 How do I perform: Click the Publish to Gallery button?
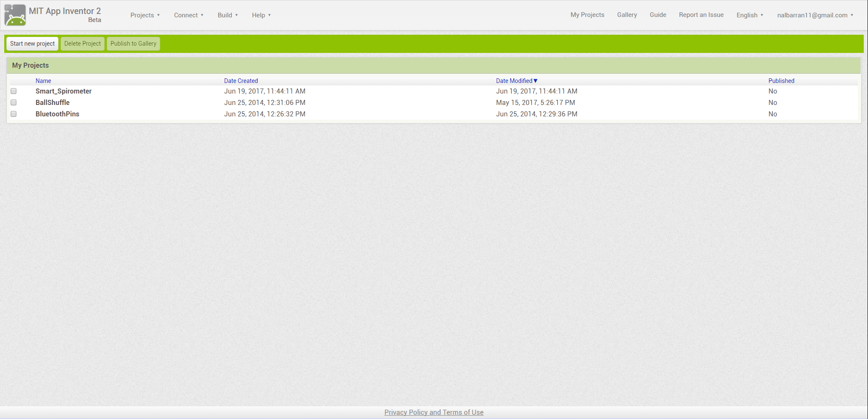tap(133, 44)
